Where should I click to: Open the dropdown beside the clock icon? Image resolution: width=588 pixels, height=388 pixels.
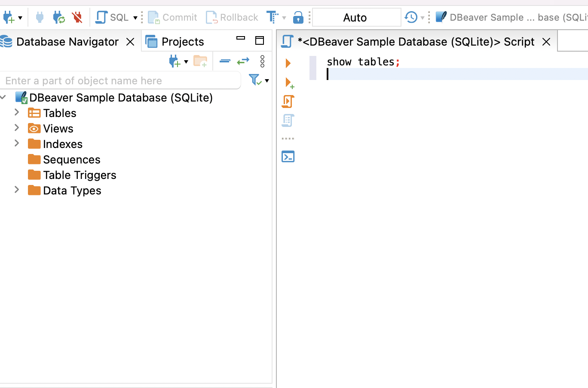(x=423, y=18)
